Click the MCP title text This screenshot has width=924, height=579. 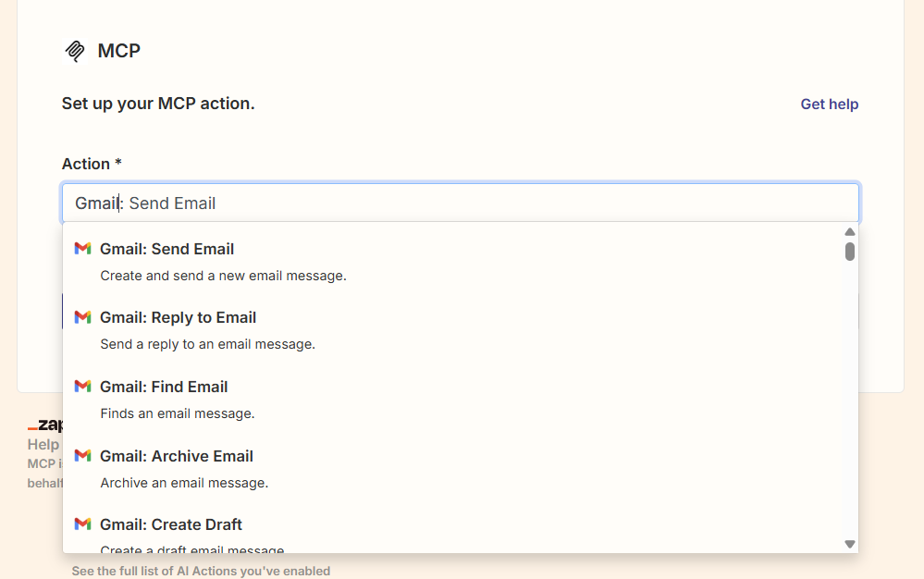tap(119, 51)
